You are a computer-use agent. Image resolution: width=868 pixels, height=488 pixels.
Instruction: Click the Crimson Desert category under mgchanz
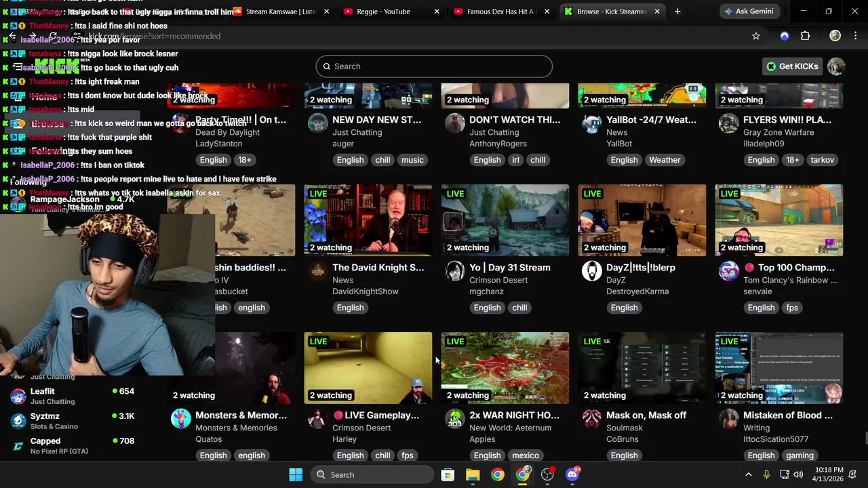pyautogui.click(x=498, y=280)
